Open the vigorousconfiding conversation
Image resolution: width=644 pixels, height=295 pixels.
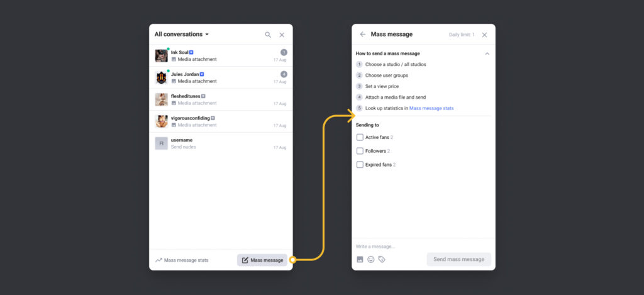coord(221,121)
